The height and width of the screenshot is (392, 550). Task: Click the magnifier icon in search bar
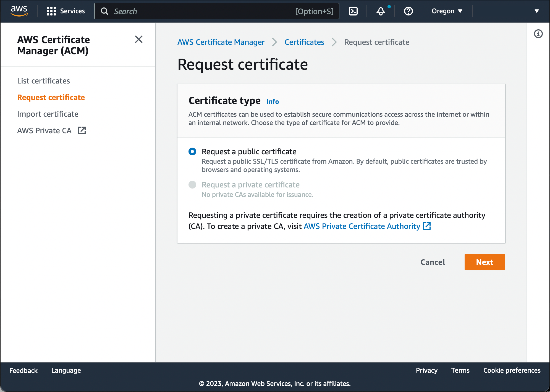[x=104, y=11]
